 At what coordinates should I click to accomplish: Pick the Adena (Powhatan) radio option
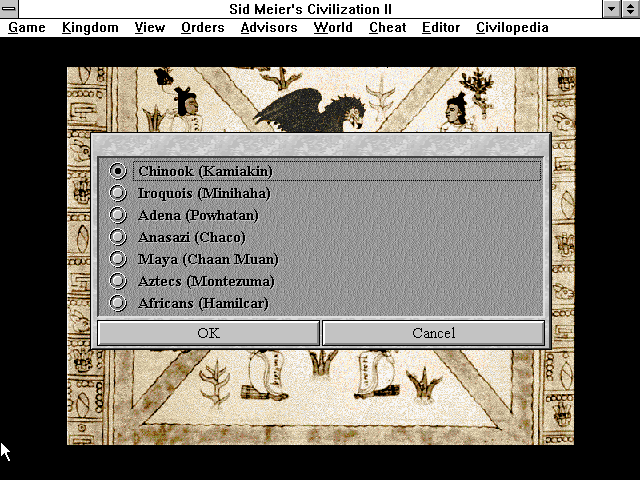click(x=118, y=215)
